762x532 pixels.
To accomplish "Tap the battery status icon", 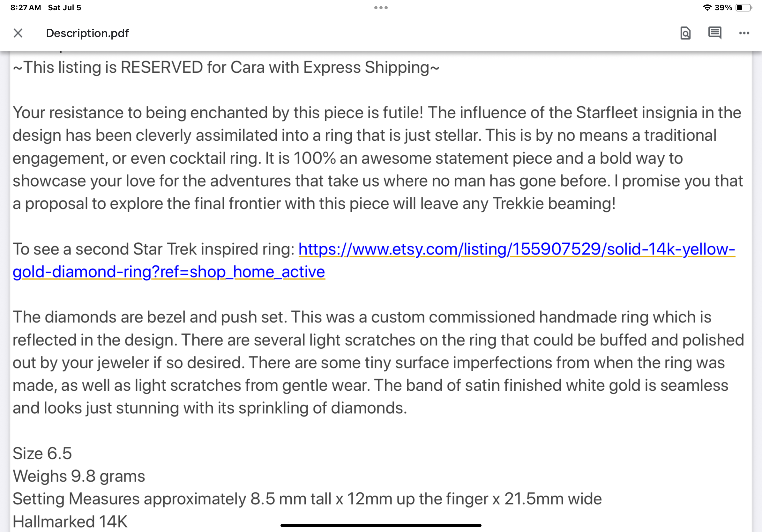I will point(743,8).
